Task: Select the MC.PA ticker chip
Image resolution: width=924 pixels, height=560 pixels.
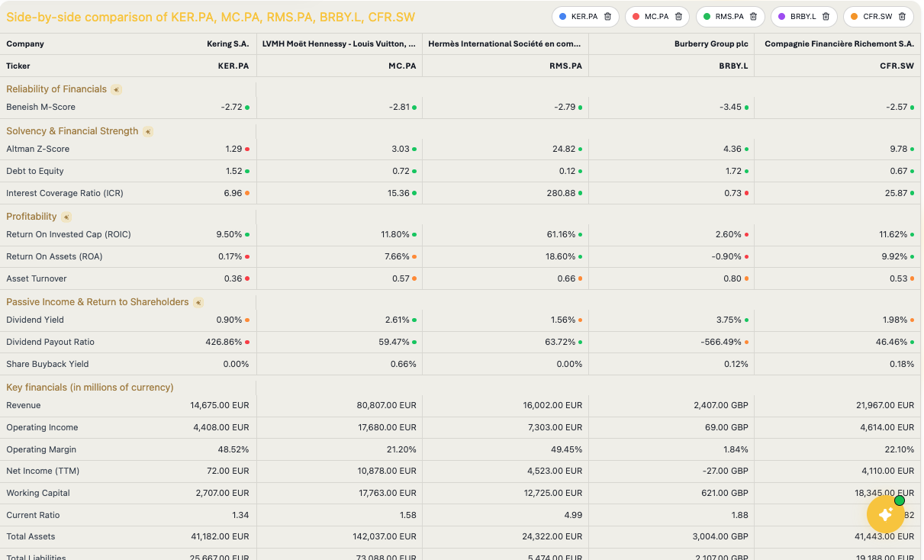Action: coord(656,17)
